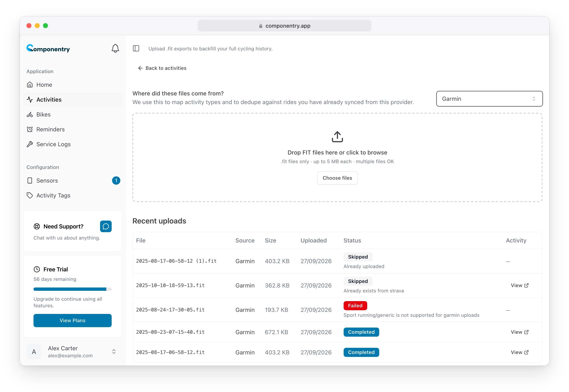Click the Choose files button
The height and width of the screenshot is (392, 569).
pos(337,178)
